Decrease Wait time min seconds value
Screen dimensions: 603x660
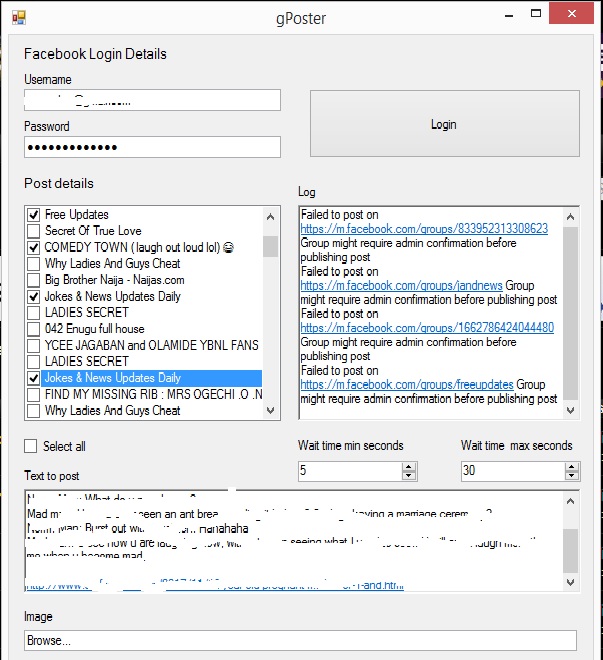[x=409, y=476]
